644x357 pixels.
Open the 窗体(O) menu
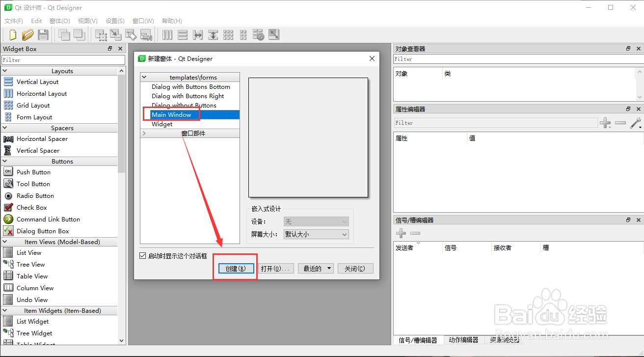[x=60, y=21]
